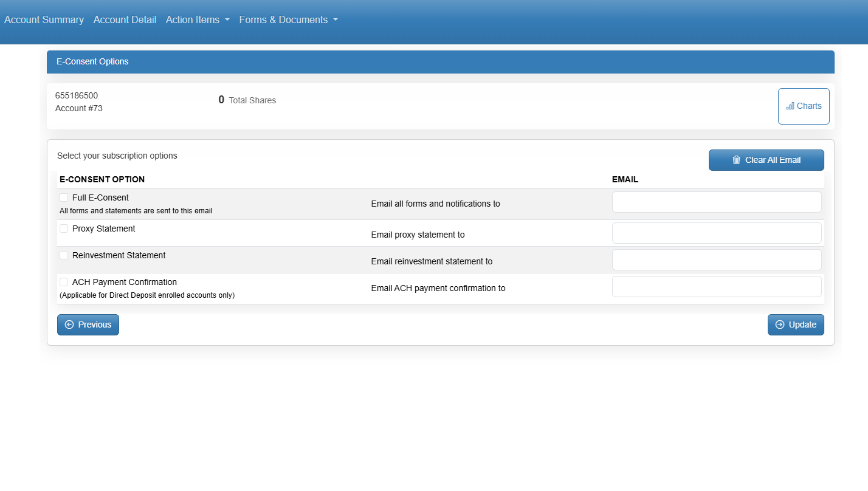Toggle ACH Payment Confirmation checkbox
The image size is (868, 491).
pos(64,282)
